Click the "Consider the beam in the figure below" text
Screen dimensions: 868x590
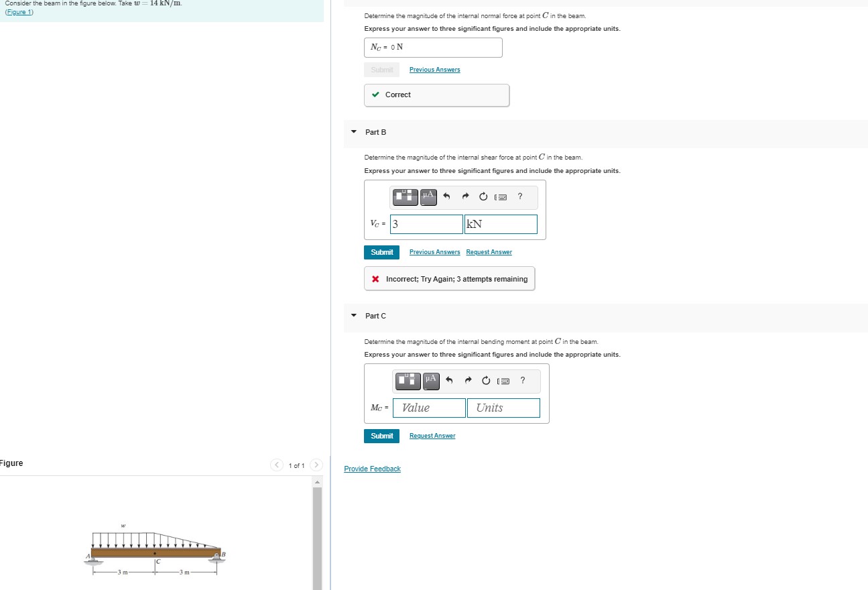coord(93,3)
